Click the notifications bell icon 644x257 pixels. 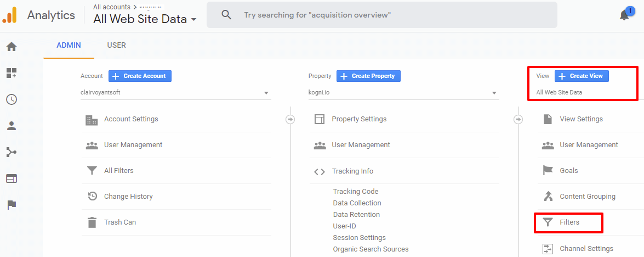(x=624, y=15)
